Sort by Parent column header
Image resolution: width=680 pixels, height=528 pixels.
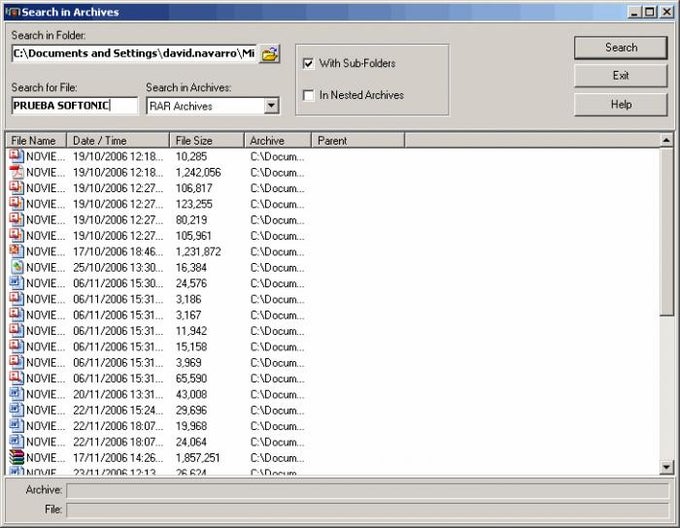(x=358, y=140)
